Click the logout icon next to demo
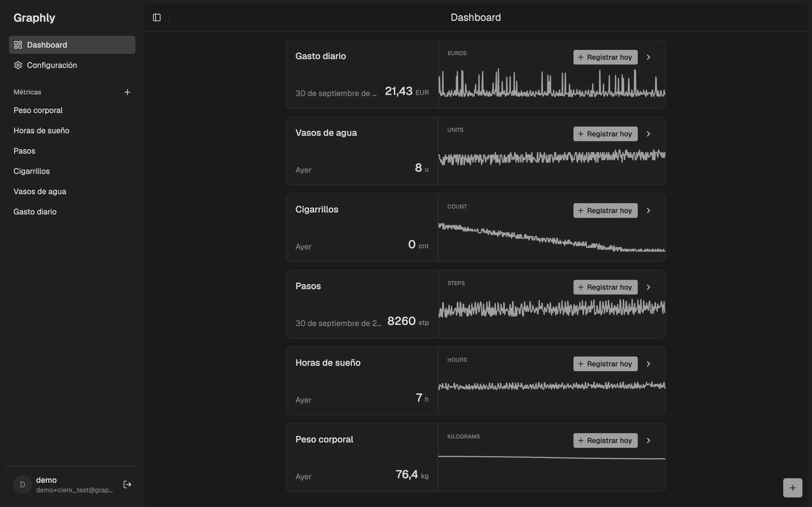This screenshot has height=507, width=812. click(127, 484)
